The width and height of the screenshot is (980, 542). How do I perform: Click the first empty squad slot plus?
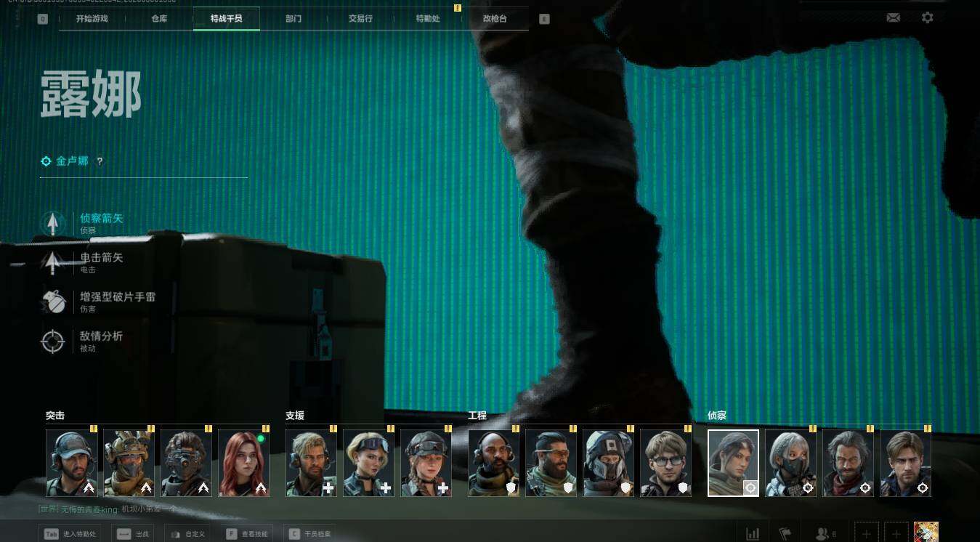(867, 533)
